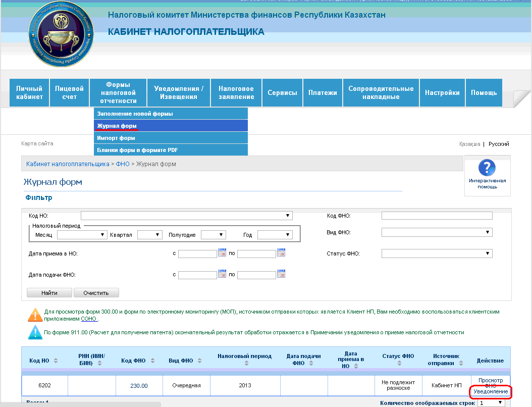Open the Вид ФНО dropdown list
The height and width of the screenshot is (407, 532).
(x=437, y=232)
